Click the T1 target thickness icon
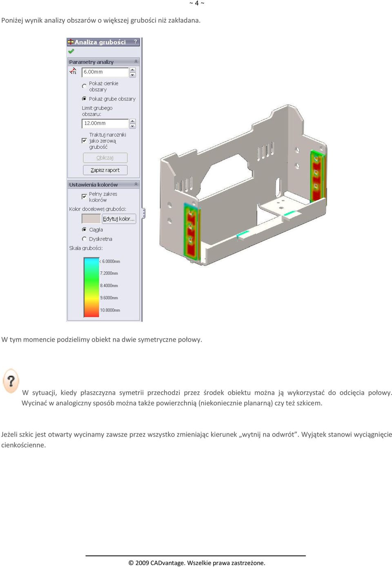 [x=73, y=71]
